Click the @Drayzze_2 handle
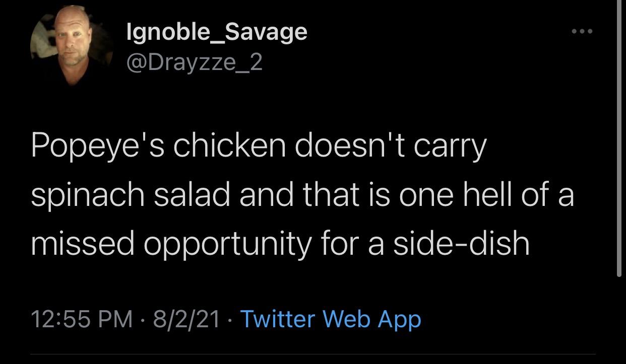This screenshot has width=626, height=364. (194, 62)
